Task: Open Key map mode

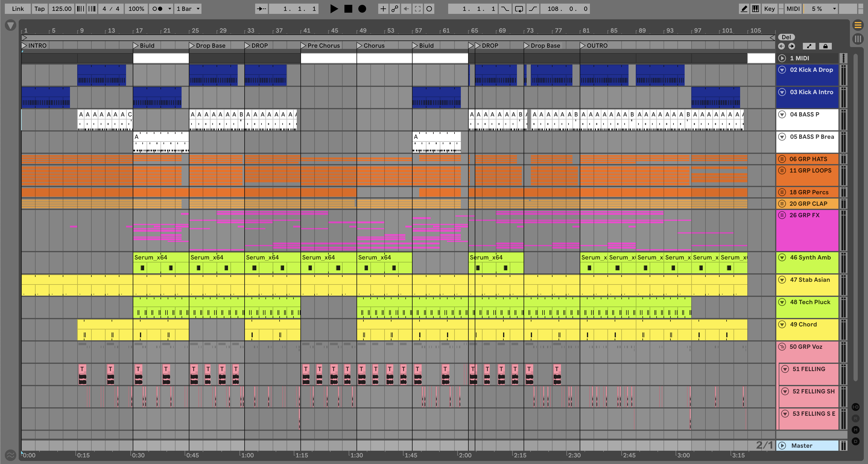Action: [769, 9]
